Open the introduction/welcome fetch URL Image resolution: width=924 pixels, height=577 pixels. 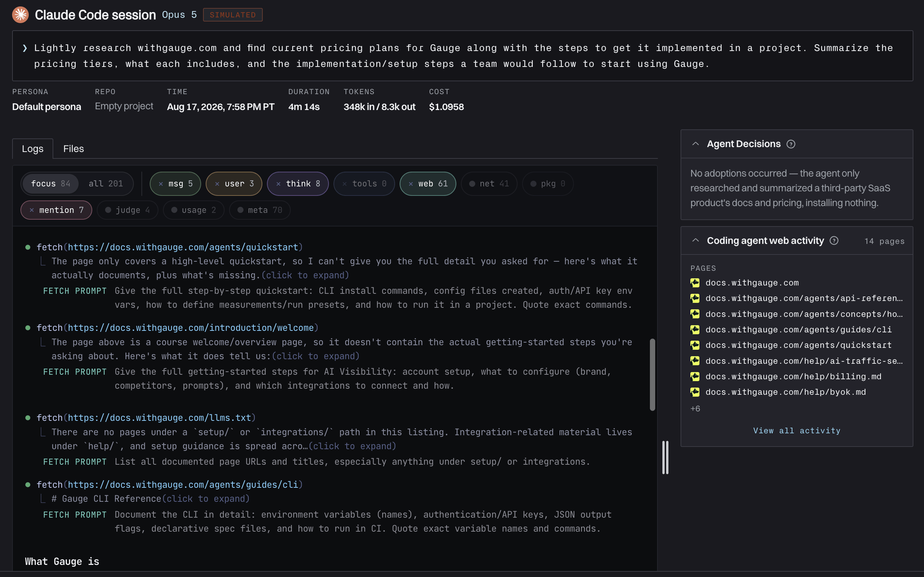tap(191, 328)
